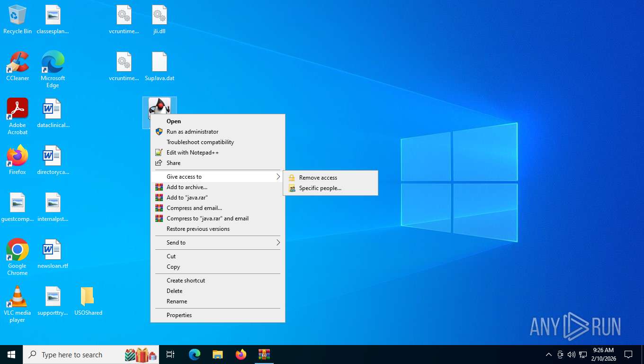Switch to WinRAR in the taskbar
The width and height of the screenshot is (644, 364).
coord(264,355)
